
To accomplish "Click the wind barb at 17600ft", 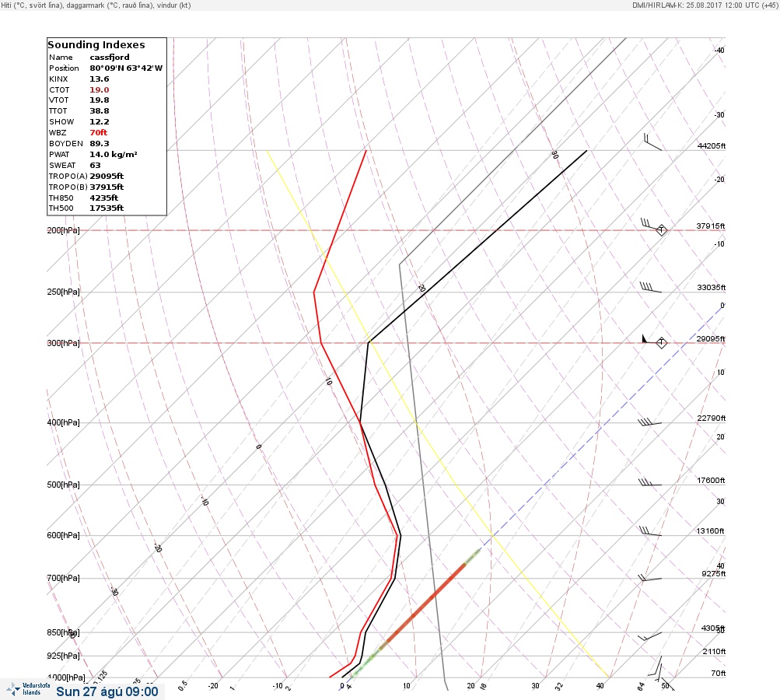I will click(x=650, y=482).
